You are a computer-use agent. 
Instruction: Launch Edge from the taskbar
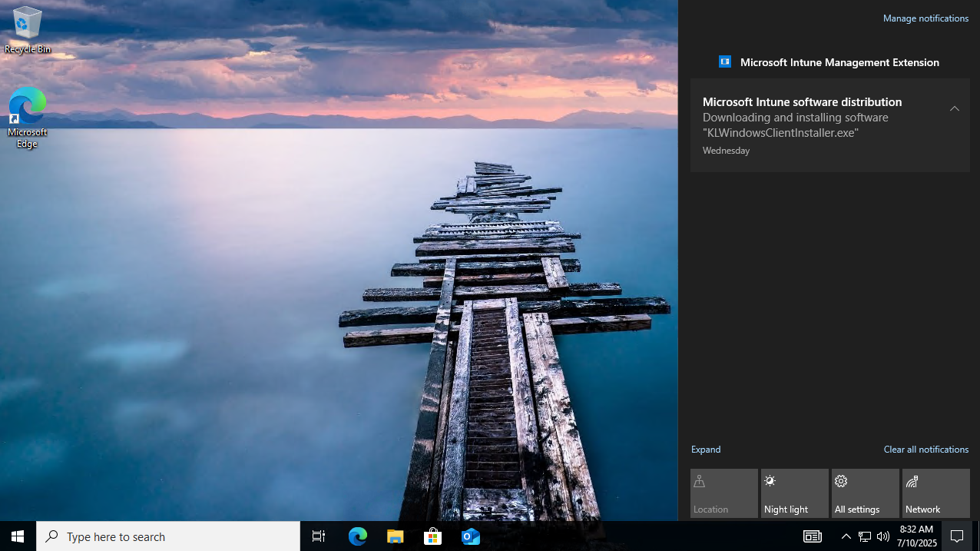[x=358, y=536]
